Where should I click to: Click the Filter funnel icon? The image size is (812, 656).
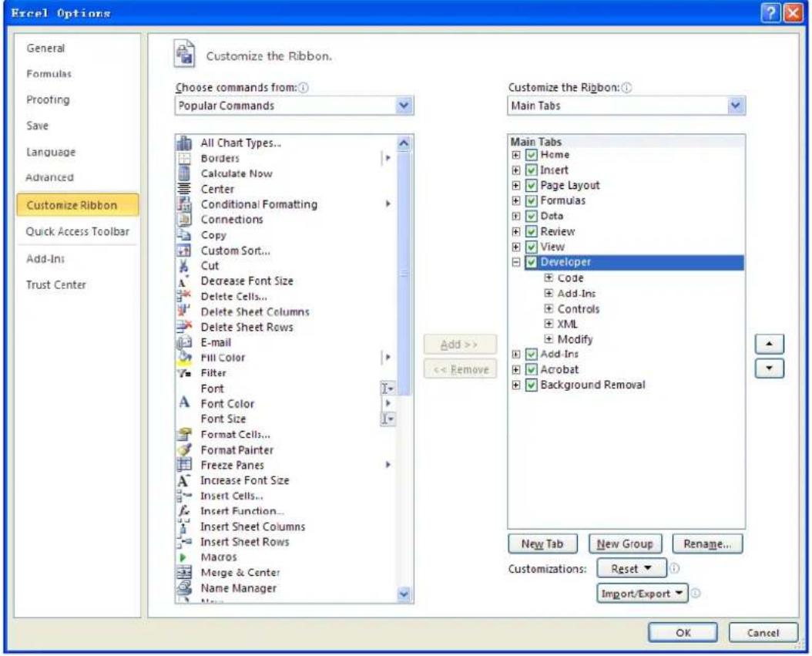click(184, 372)
